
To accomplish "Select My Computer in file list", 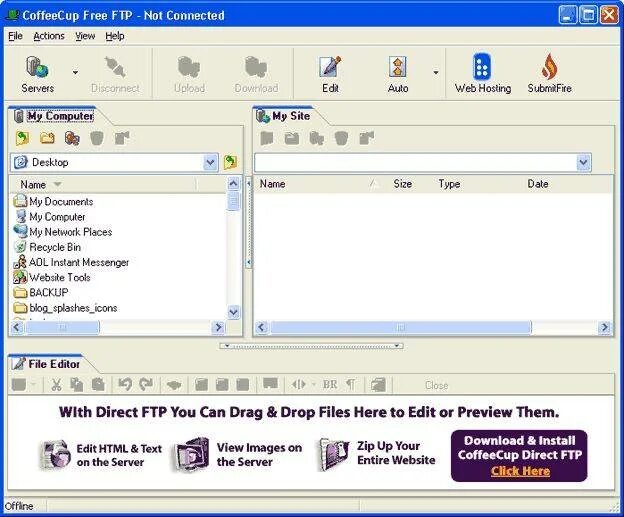I will [x=49, y=217].
